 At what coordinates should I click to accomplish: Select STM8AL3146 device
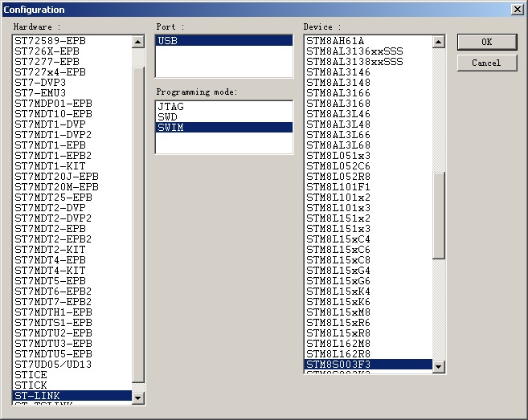pos(368,72)
